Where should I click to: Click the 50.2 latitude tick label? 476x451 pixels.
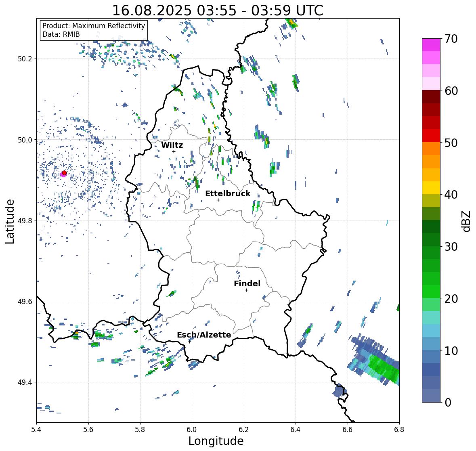click(25, 59)
